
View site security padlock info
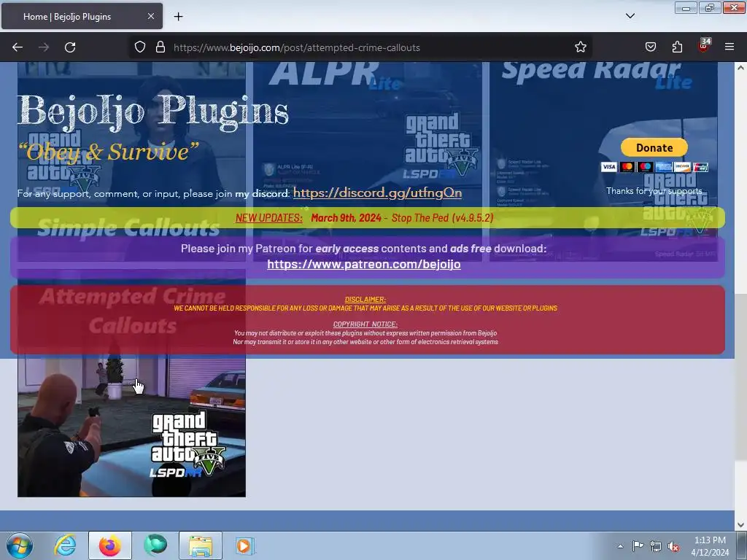pyautogui.click(x=160, y=47)
